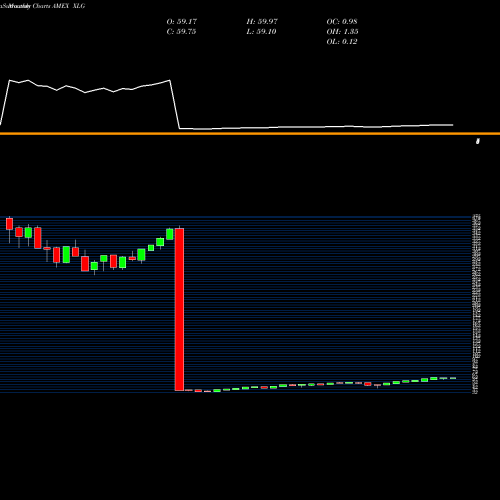
Task: Click the AMEX XLG chart title
Action: pos(43,6)
